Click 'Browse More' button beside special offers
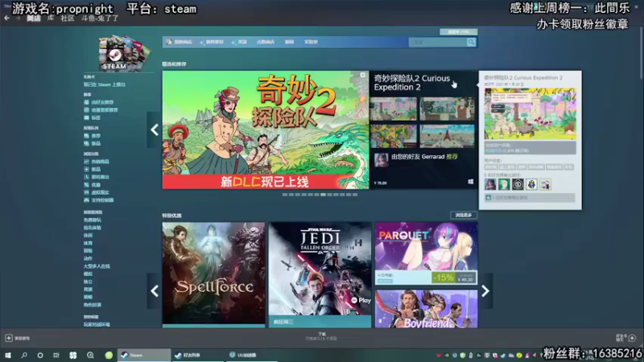 point(464,215)
